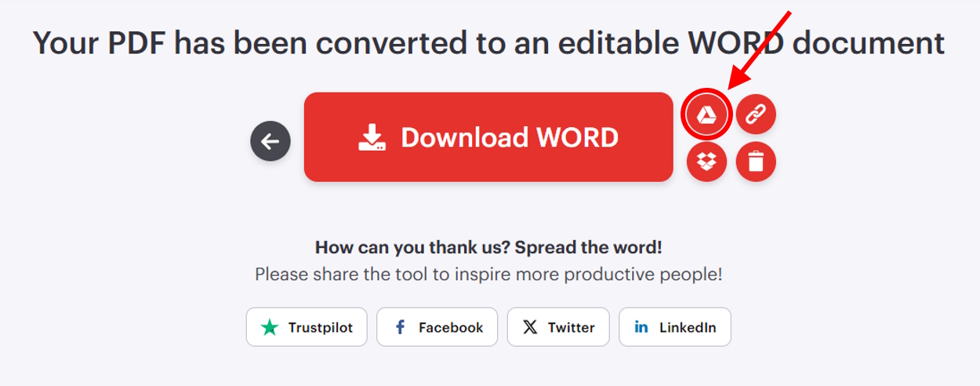Click the green Trustpilot star icon
This screenshot has width=980, height=386.
click(x=270, y=327)
